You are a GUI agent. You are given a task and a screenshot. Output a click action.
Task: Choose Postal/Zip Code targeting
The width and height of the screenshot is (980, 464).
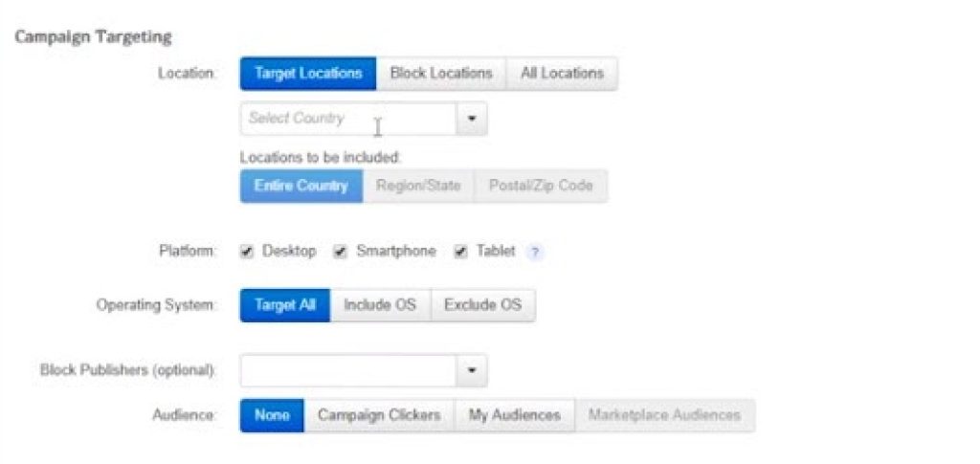click(x=541, y=187)
